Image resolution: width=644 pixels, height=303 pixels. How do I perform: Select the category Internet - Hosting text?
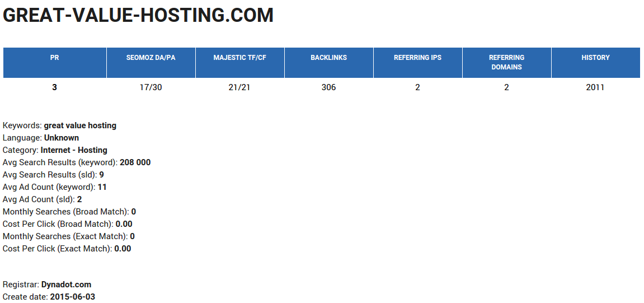pos(74,150)
